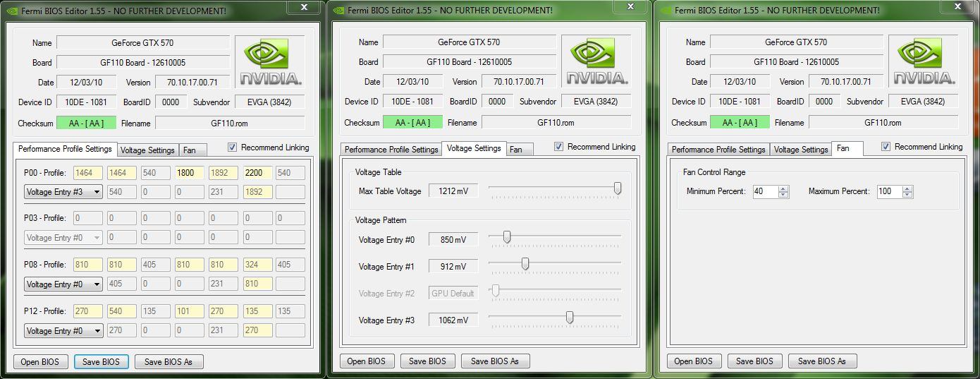
Task: Open P08 profile Voltage Entry #0 dropdown
Action: pos(63,284)
